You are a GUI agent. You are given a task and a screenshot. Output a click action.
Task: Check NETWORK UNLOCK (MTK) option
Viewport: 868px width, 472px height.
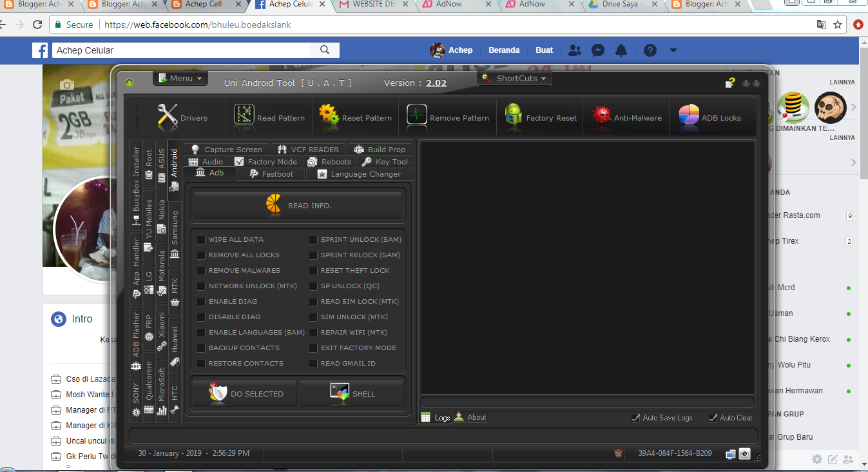click(x=202, y=286)
